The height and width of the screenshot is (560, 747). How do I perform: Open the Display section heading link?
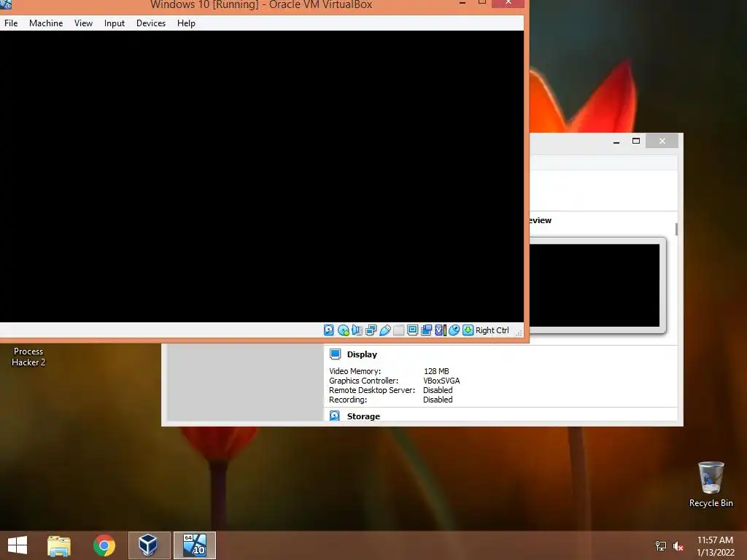362,354
